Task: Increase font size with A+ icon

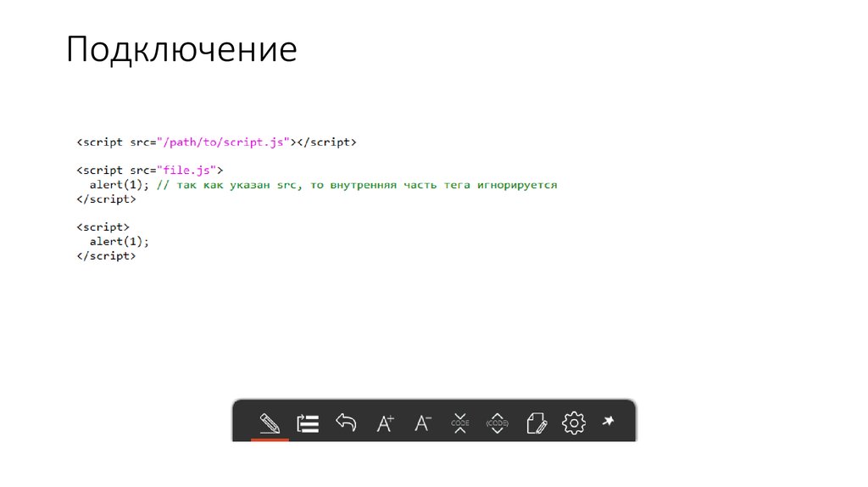Action: tap(385, 423)
